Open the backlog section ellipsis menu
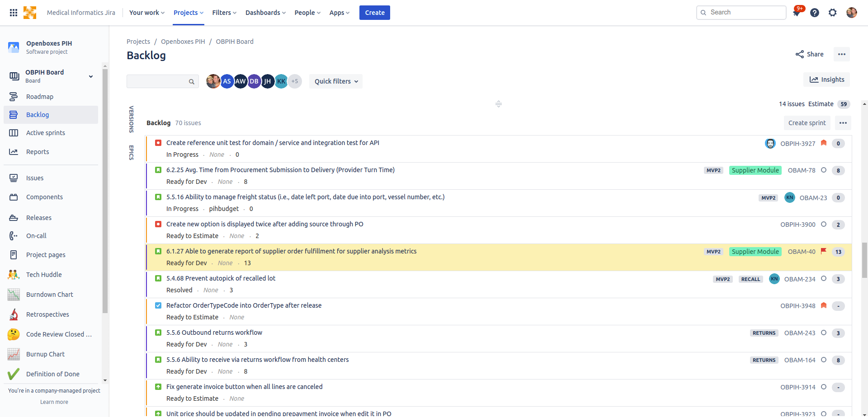The height and width of the screenshot is (417, 868). (843, 123)
